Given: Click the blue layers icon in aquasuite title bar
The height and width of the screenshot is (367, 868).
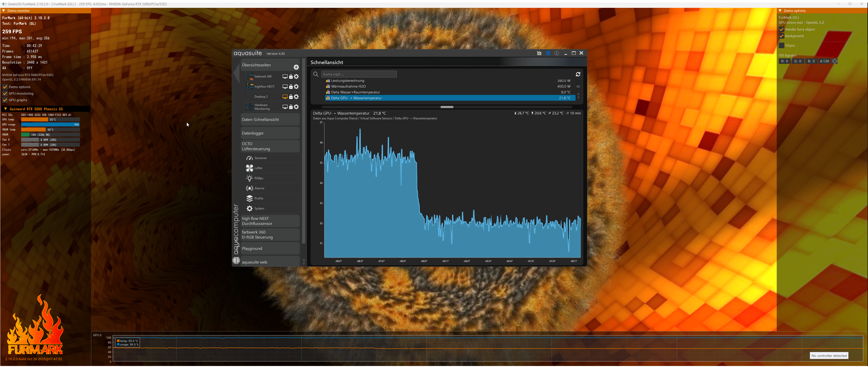Looking at the screenshot, I should tap(548, 53).
